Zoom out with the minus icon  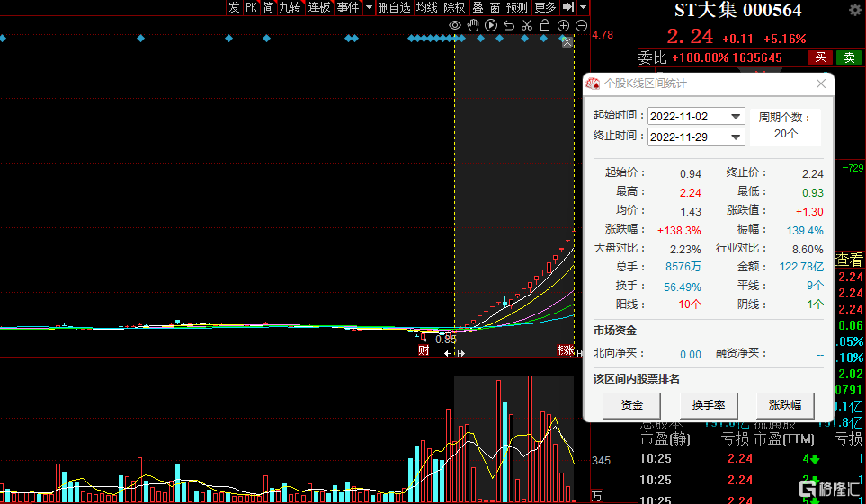point(582,25)
